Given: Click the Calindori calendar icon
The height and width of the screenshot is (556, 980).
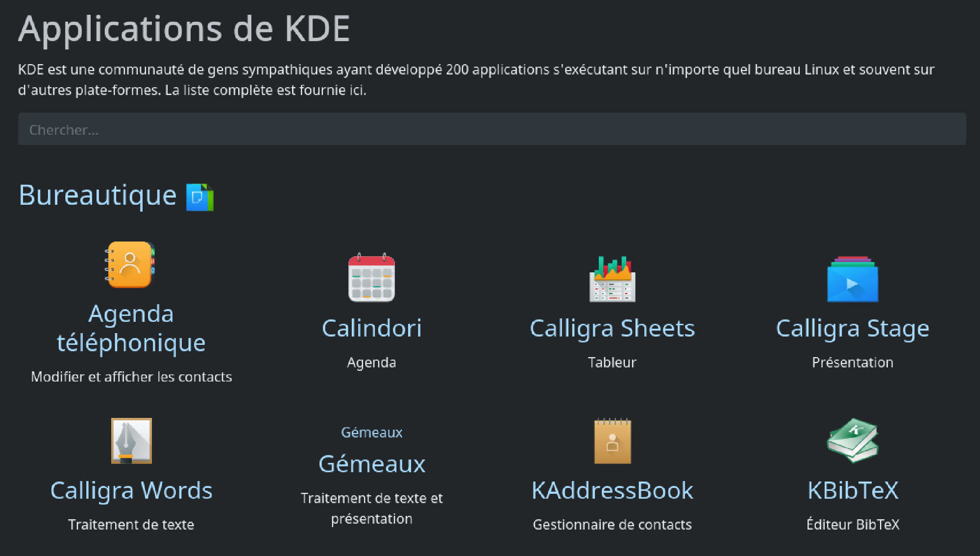Looking at the screenshot, I should [371, 279].
